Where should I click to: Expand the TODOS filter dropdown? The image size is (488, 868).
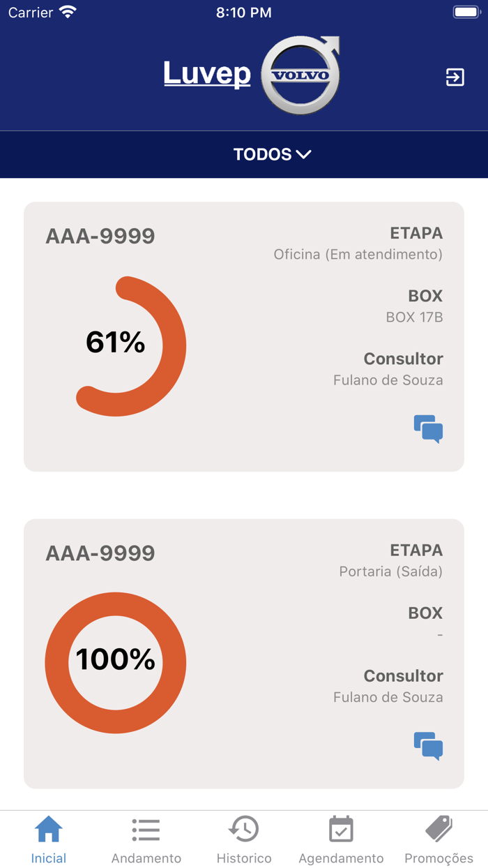click(x=263, y=154)
